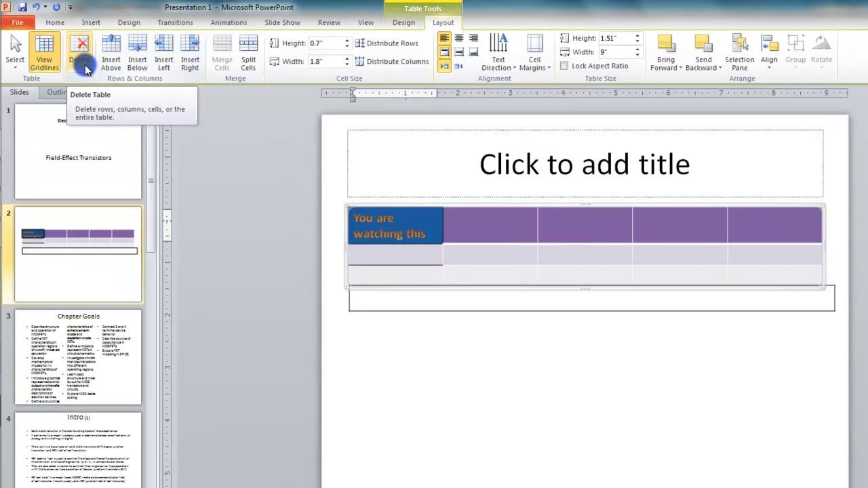Viewport: 868px width, 488px height.
Task: Open the Rotate dropdown
Action: (x=821, y=53)
